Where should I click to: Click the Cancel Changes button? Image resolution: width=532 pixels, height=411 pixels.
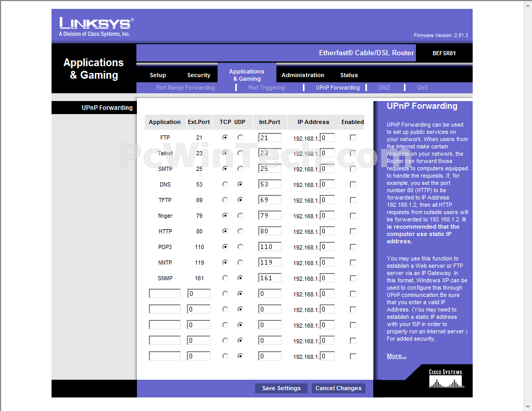[338, 388]
